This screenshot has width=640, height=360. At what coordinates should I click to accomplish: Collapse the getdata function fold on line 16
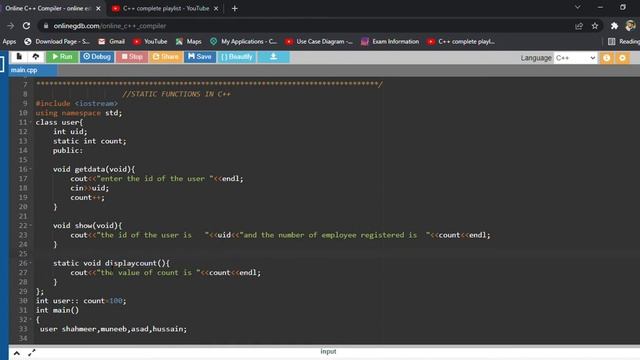(x=30, y=169)
